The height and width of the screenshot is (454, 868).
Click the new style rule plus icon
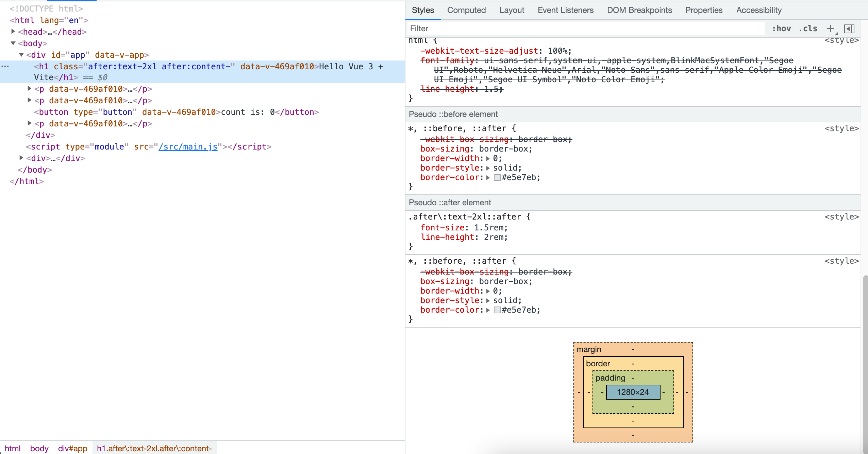830,29
